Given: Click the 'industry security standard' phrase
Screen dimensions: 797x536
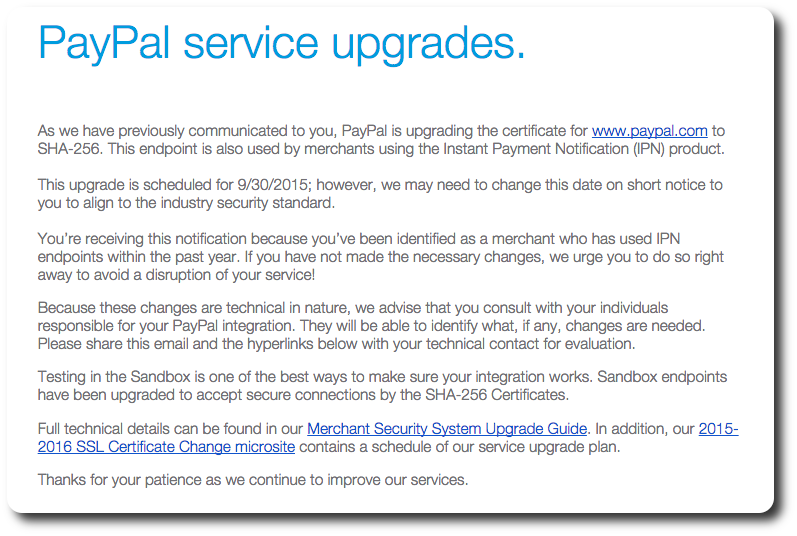Looking at the screenshot, I should coord(247,203).
